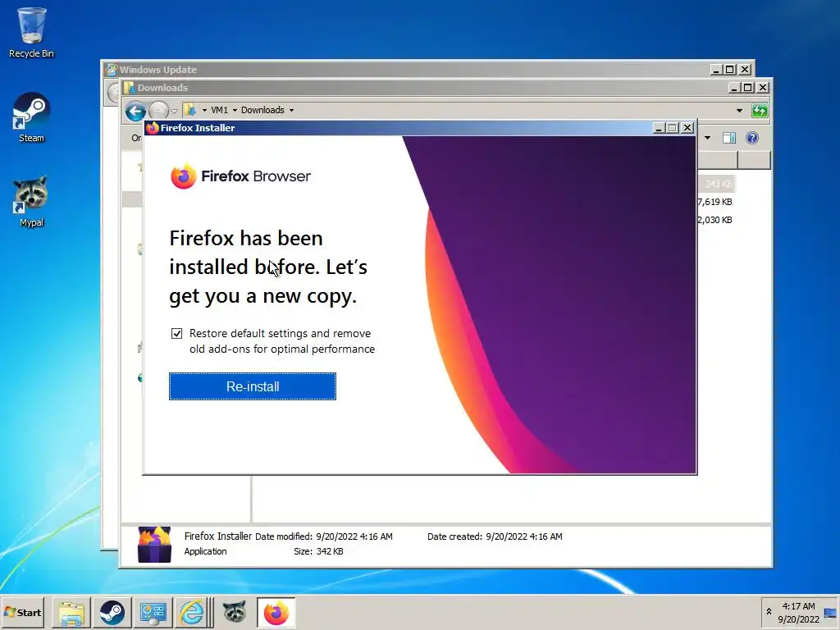Open the Control Panel taskbar icon
Screen dimensions: 840x630
click(153, 613)
